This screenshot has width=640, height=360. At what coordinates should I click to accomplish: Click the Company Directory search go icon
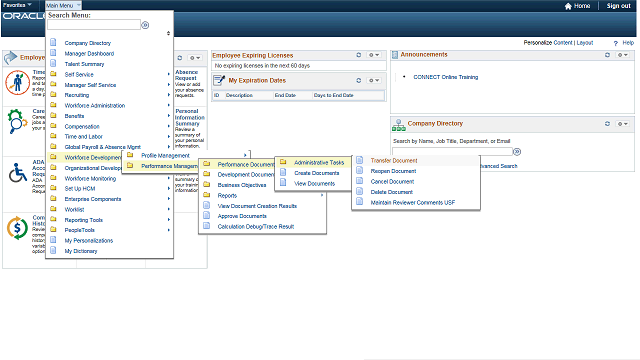(x=517, y=152)
